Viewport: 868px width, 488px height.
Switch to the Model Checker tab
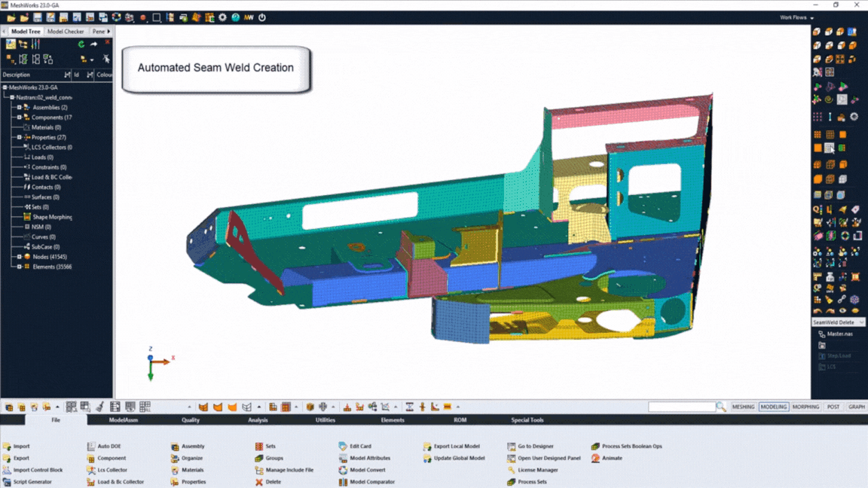click(66, 32)
